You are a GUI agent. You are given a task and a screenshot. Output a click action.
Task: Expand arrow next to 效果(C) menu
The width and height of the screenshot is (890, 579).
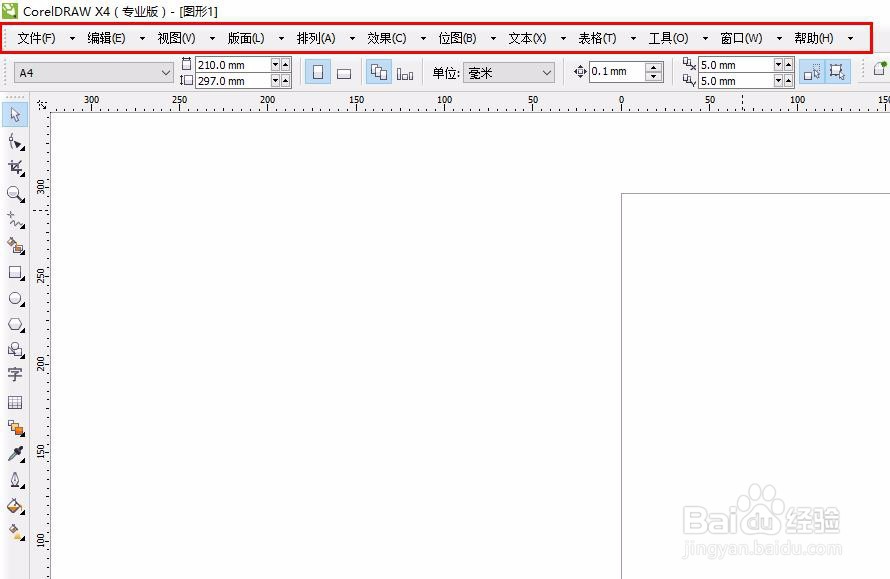(x=423, y=39)
